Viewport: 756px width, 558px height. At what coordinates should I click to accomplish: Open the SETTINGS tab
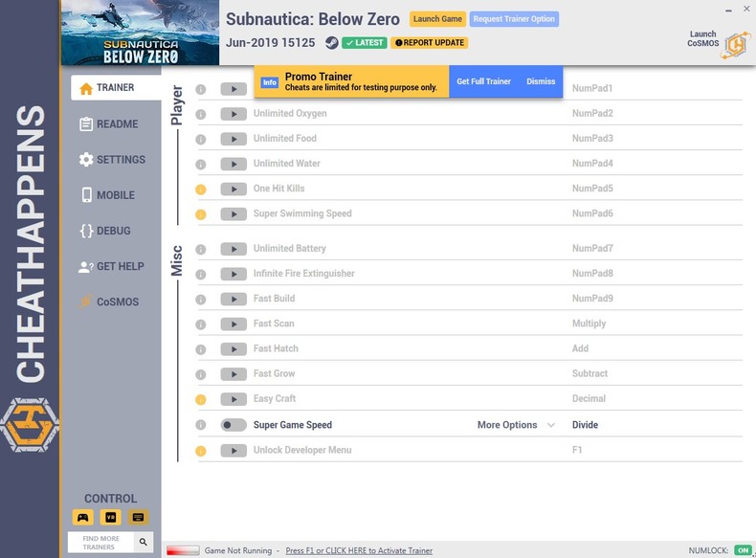pos(112,160)
